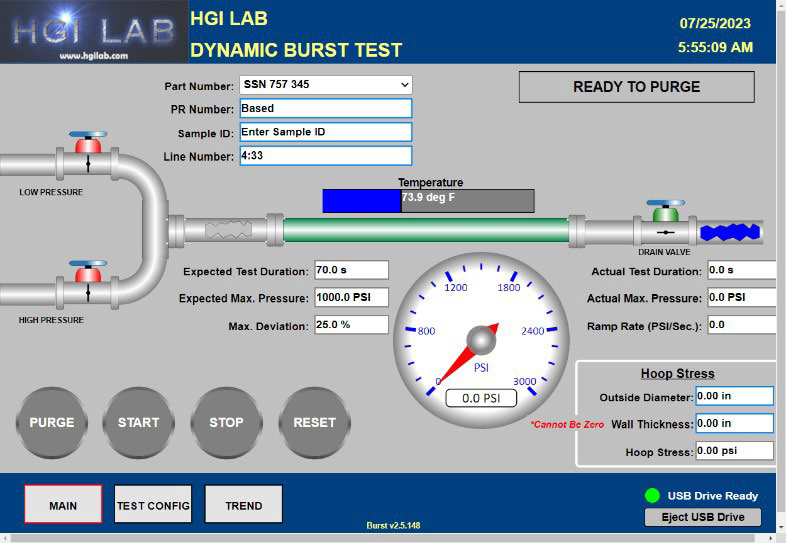Click the DRAIN VALVE label
Viewport: 786px width, 543px height.
point(664,252)
